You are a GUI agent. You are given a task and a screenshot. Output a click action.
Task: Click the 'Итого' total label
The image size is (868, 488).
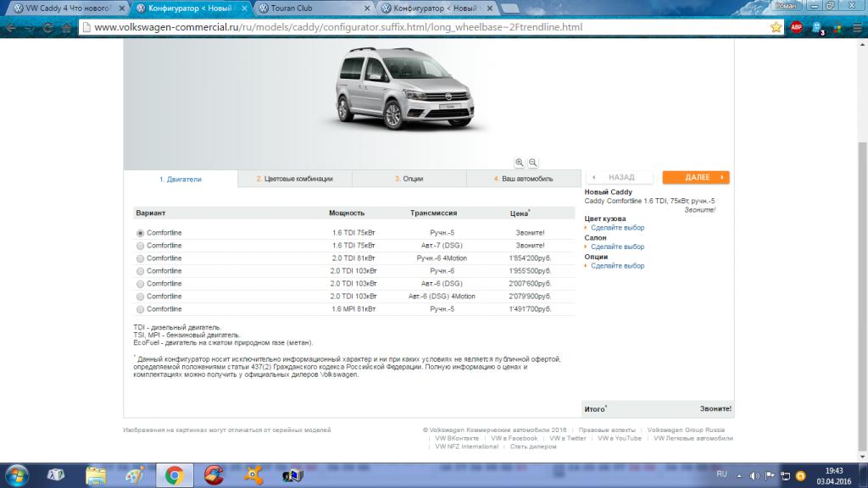(x=595, y=409)
